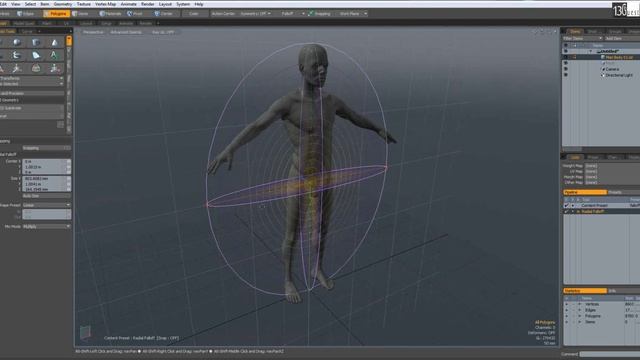Toggle enable check for Content Preset
The image size is (640, 360).
point(566,205)
